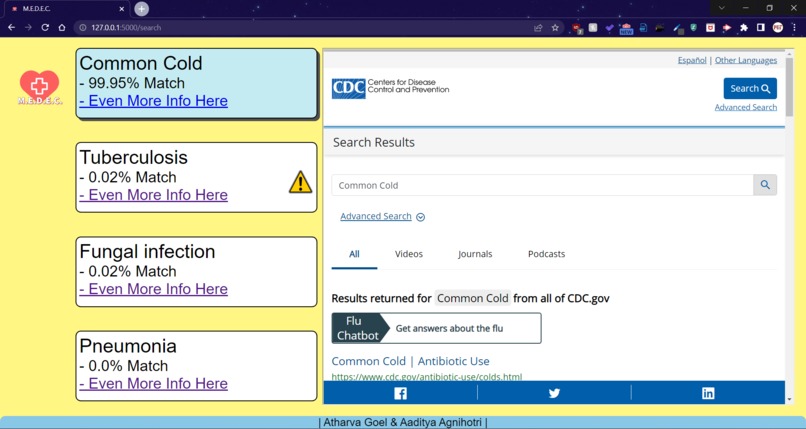The image size is (806, 429).
Task: Click the blue document extension icon
Action: pyautogui.click(x=643, y=28)
